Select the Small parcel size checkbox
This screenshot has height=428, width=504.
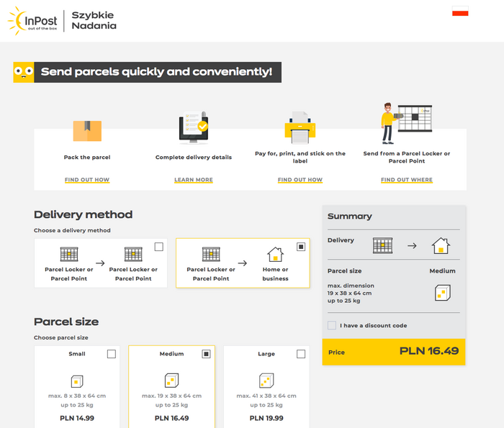112,354
